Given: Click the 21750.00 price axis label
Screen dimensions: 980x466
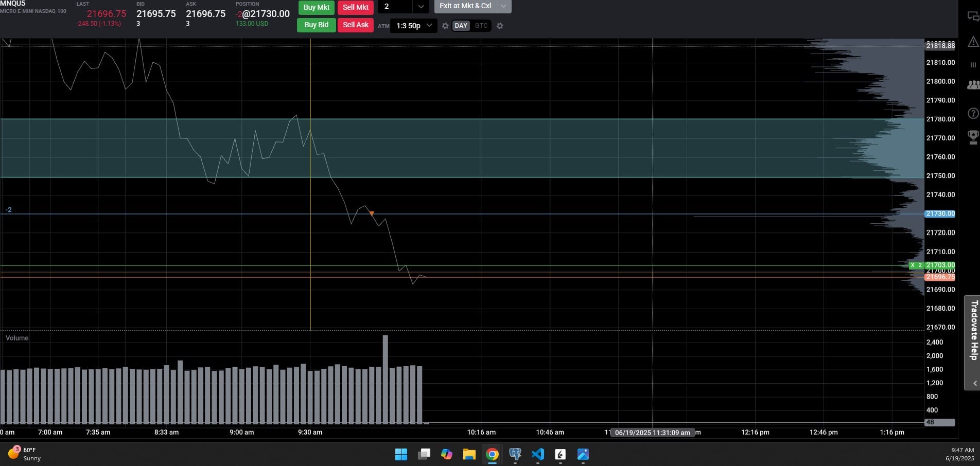Looking at the screenshot, I should coord(940,176).
